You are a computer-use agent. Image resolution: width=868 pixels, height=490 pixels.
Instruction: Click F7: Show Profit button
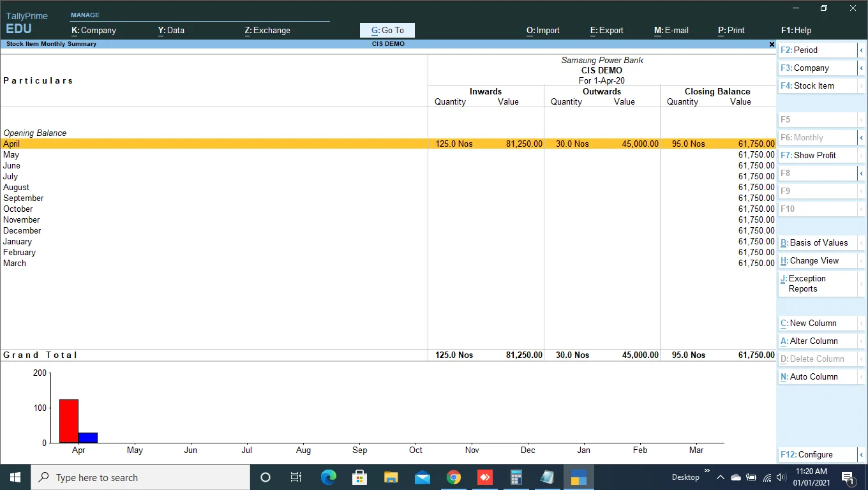tap(817, 155)
